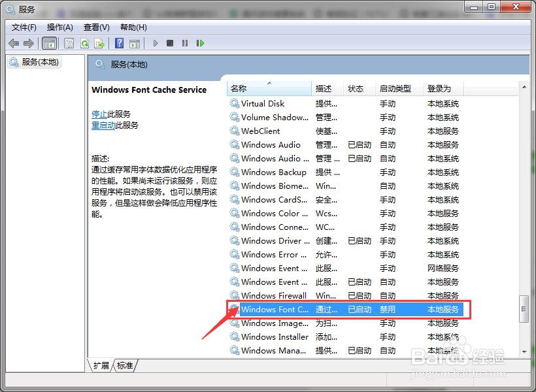Open the 查看(V) menu

coord(96,27)
